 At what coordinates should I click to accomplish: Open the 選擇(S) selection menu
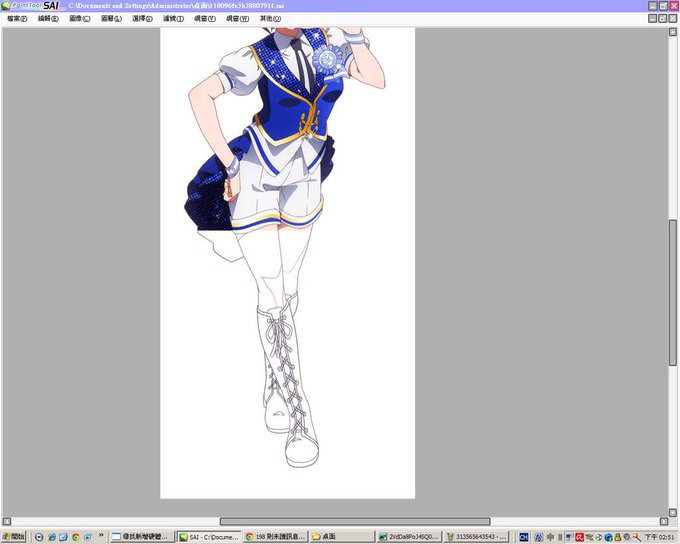click(x=142, y=19)
